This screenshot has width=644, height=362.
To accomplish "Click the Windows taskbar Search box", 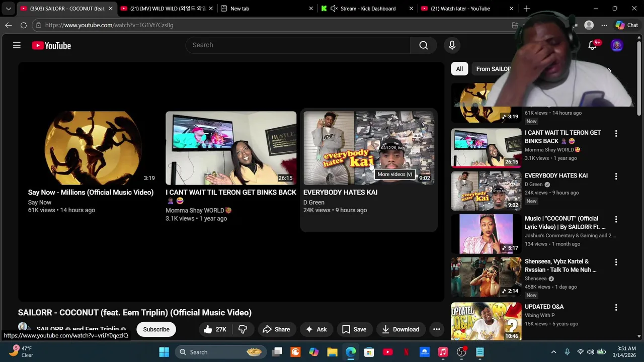I will [x=220, y=352].
